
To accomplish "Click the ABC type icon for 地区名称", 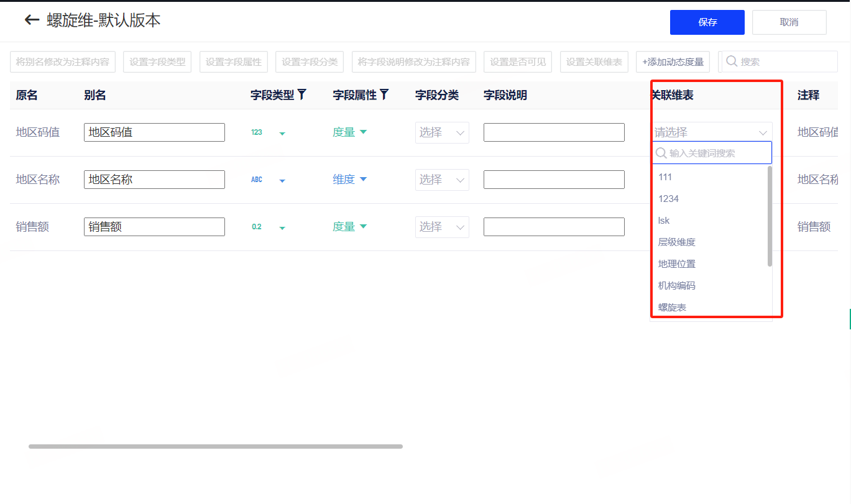I will point(257,180).
